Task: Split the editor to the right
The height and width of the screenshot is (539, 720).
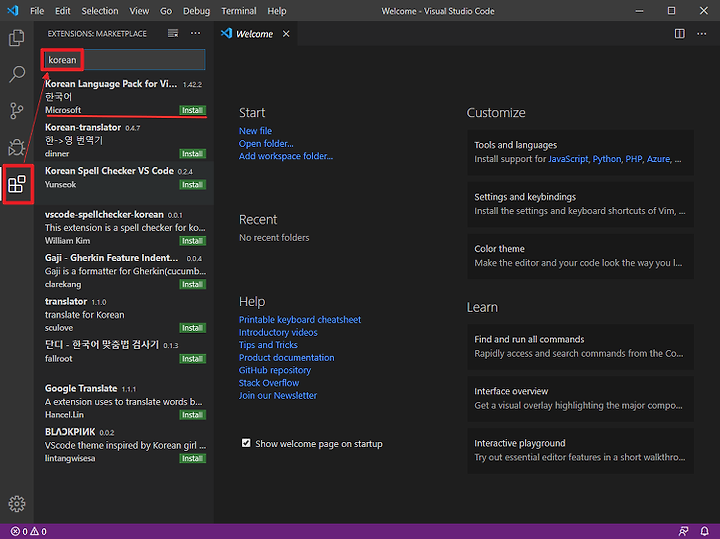Action: [x=680, y=34]
